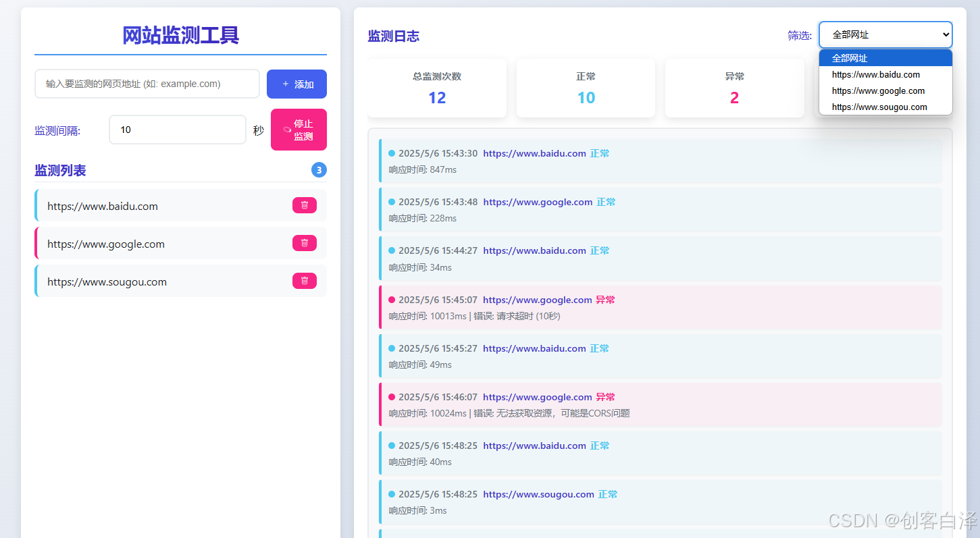The width and height of the screenshot is (980, 538).
Task: Stop monitoring with the 停止监测 button
Action: point(299,130)
